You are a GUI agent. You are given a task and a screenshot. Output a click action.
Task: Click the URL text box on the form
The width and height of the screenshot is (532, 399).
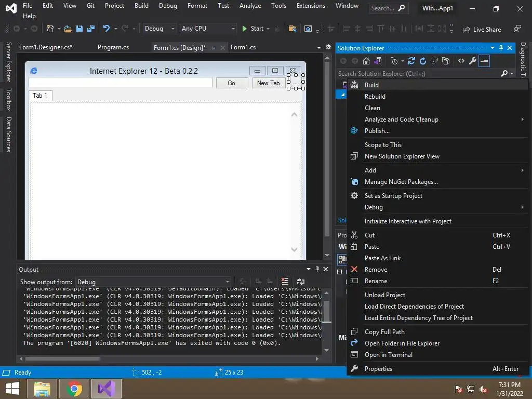tap(121, 83)
